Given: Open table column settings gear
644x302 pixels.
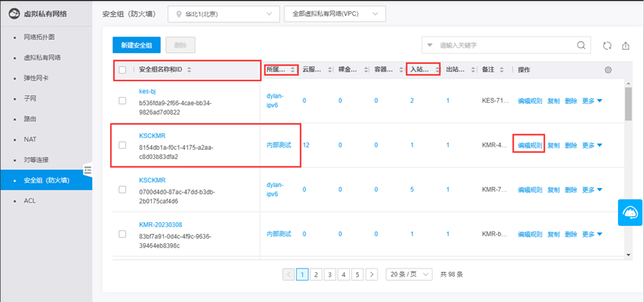Looking at the screenshot, I should tap(608, 70).
